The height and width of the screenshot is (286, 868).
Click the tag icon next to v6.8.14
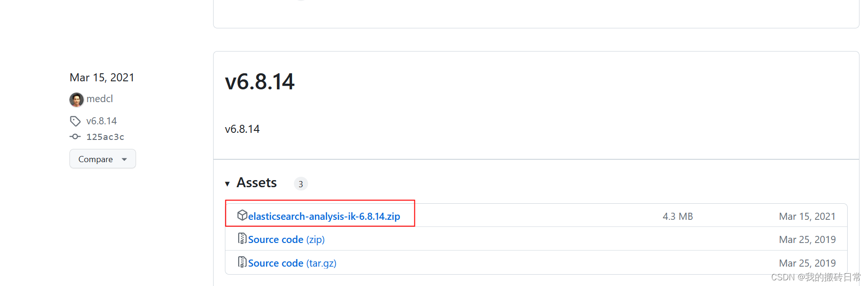[x=76, y=121]
